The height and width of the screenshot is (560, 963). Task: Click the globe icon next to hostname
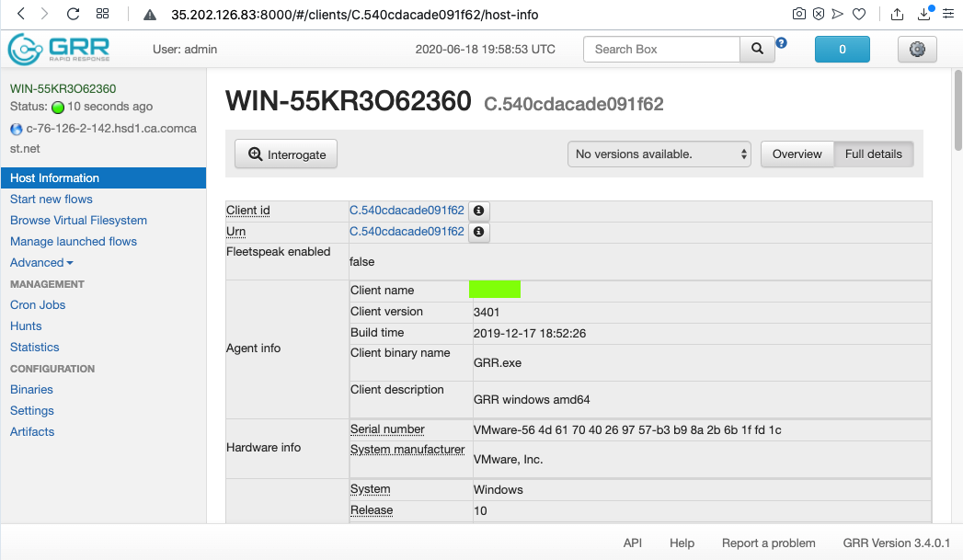tap(17, 129)
